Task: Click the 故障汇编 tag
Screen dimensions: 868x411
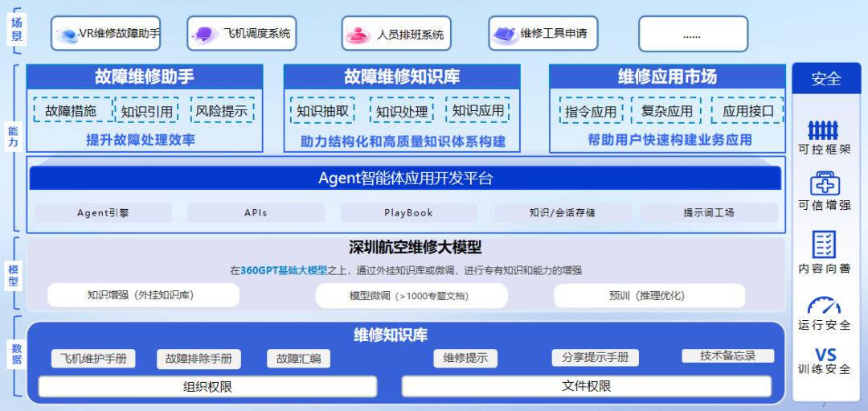Action: coord(298,359)
